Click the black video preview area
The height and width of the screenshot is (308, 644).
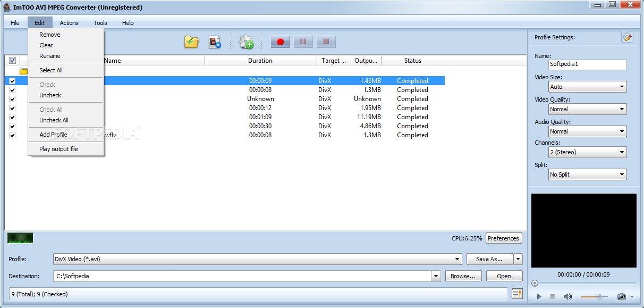(583, 230)
